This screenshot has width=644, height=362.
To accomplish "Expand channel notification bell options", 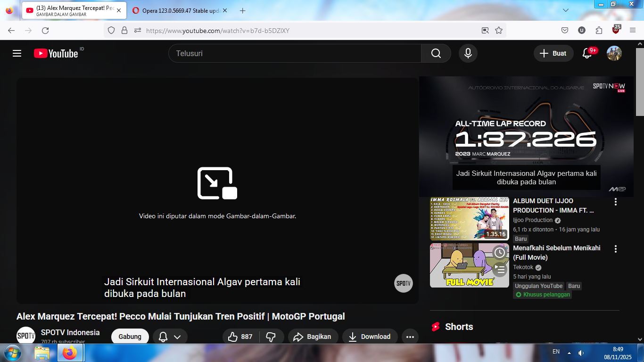I will point(170,337).
